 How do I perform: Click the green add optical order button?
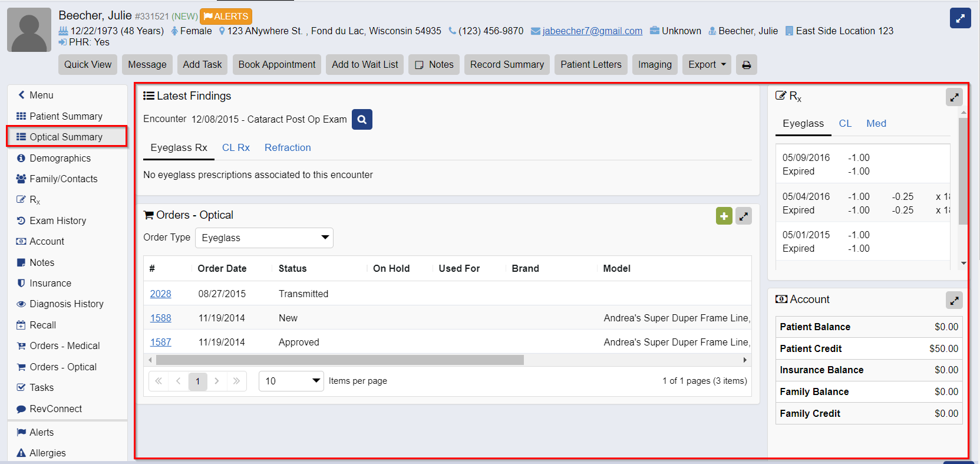[724, 216]
